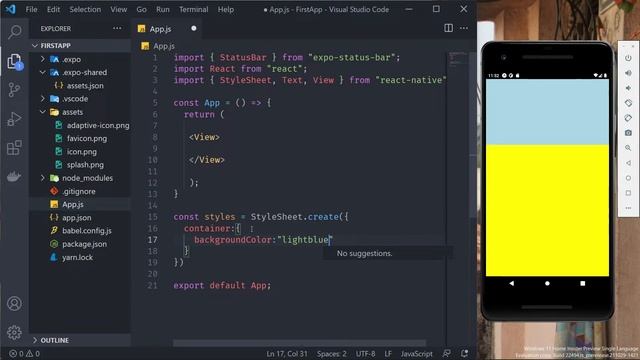Click the emulator power button

[628, 58]
